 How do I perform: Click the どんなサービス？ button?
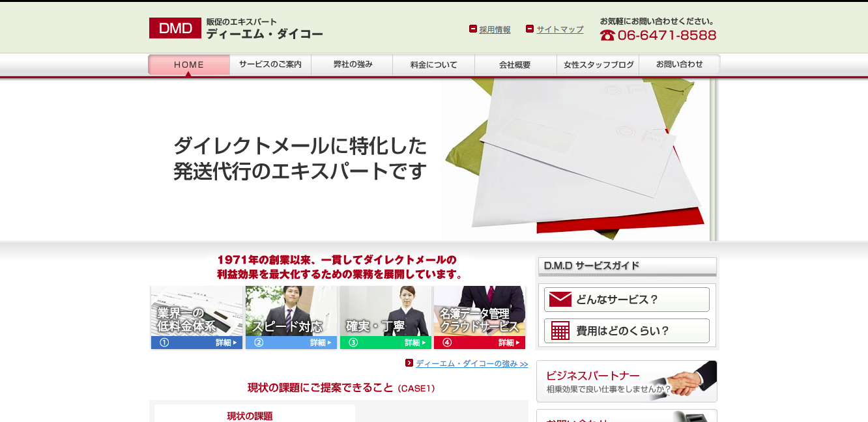tap(627, 299)
